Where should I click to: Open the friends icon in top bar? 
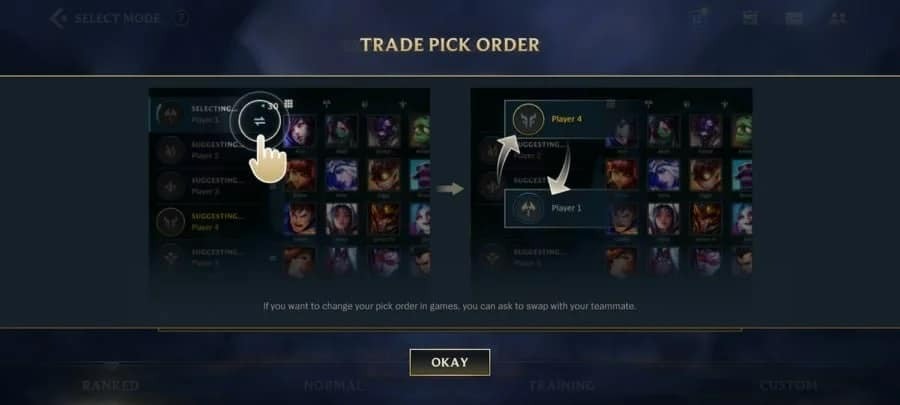838,18
